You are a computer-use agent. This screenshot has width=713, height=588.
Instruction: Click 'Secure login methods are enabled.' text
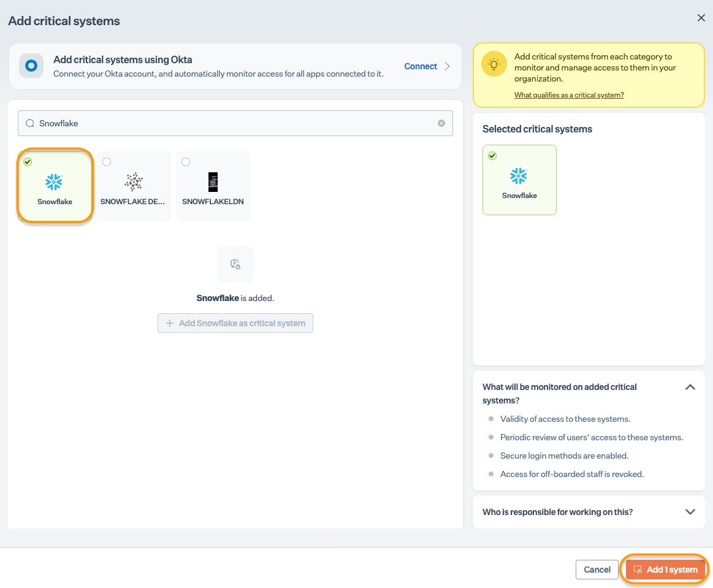point(564,456)
